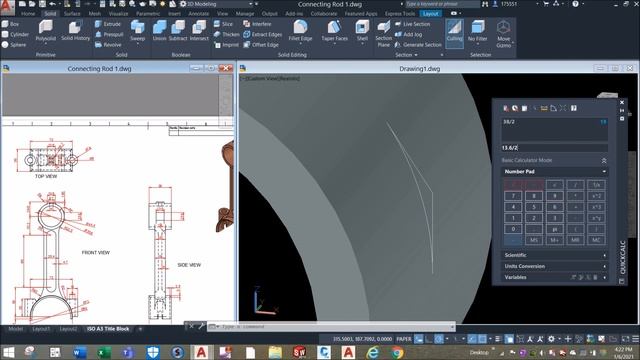The image size is (640, 360).
Task: Click the 1/x reciprocal key
Action: 596,185
